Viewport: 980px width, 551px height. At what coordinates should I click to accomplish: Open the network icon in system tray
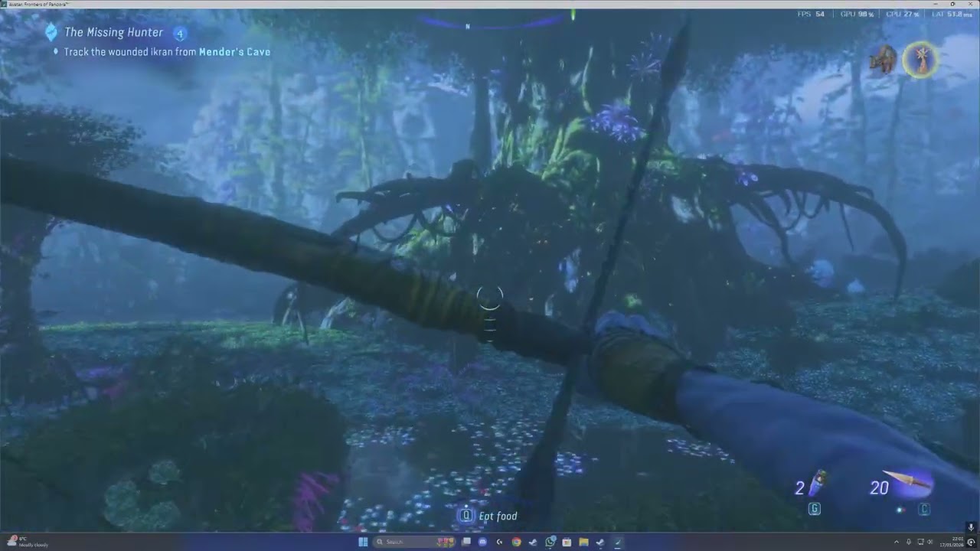(x=920, y=542)
